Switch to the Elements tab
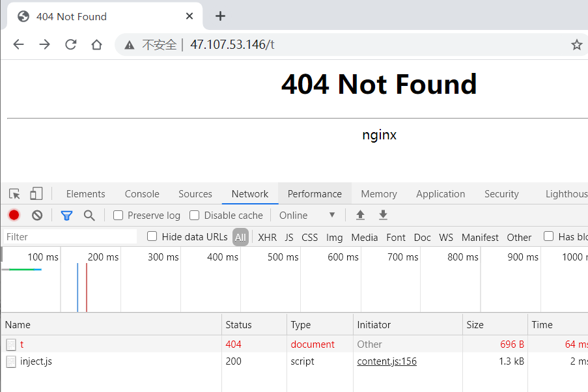Image resolution: width=588 pixels, height=392 pixels. click(85, 194)
